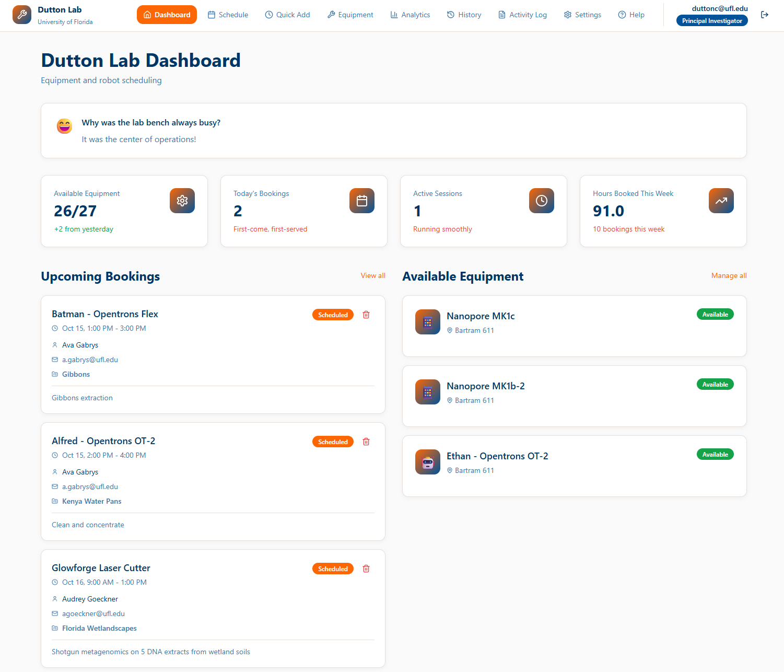
Task: Click the logout icon in header
Action: click(765, 15)
